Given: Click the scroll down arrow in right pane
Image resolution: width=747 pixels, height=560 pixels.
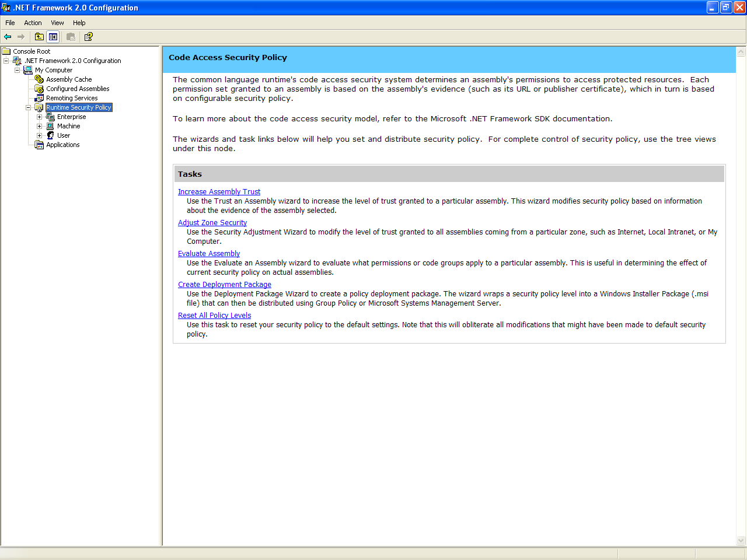Looking at the screenshot, I should (741, 541).
